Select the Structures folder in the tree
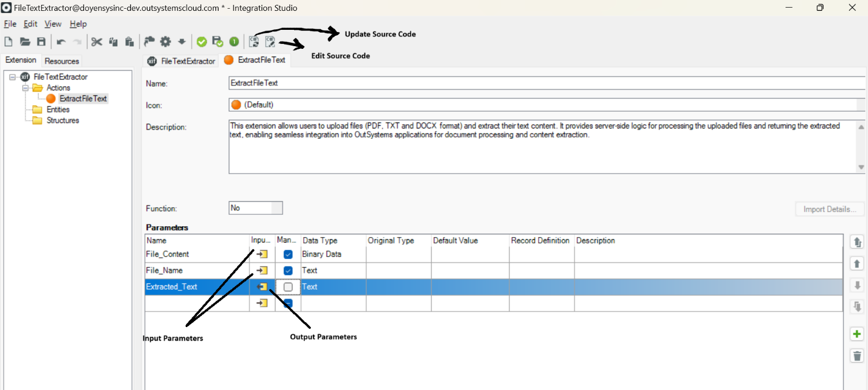The height and width of the screenshot is (390, 868). click(62, 120)
